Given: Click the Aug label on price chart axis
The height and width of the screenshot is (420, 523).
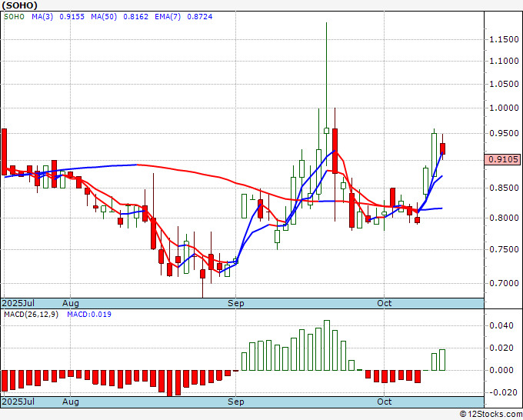Looking at the screenshot, I should tap(71, 303).
